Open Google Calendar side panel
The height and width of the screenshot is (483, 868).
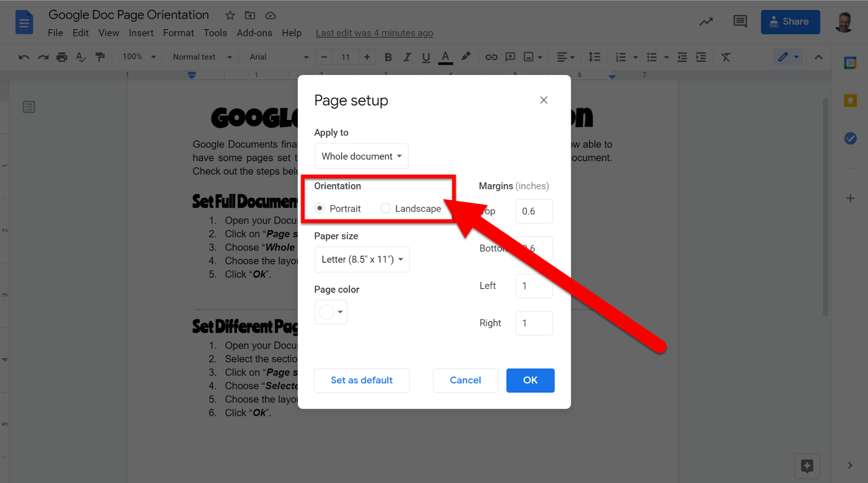point(850,63)
